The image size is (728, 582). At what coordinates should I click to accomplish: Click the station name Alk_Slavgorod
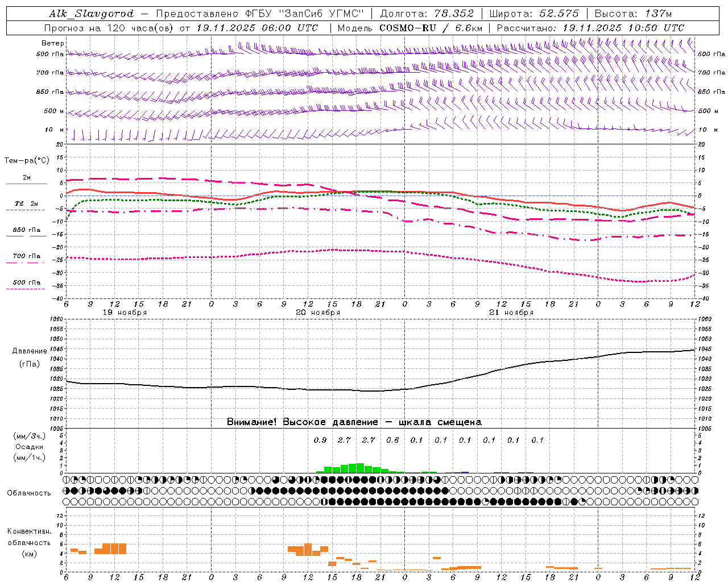pos(92,14)
